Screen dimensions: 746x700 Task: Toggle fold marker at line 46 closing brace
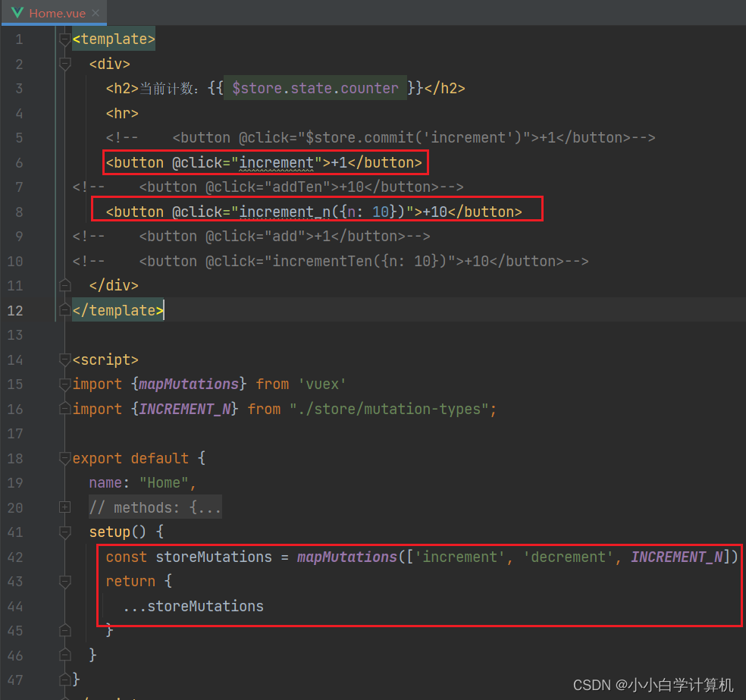click(65, 655)
